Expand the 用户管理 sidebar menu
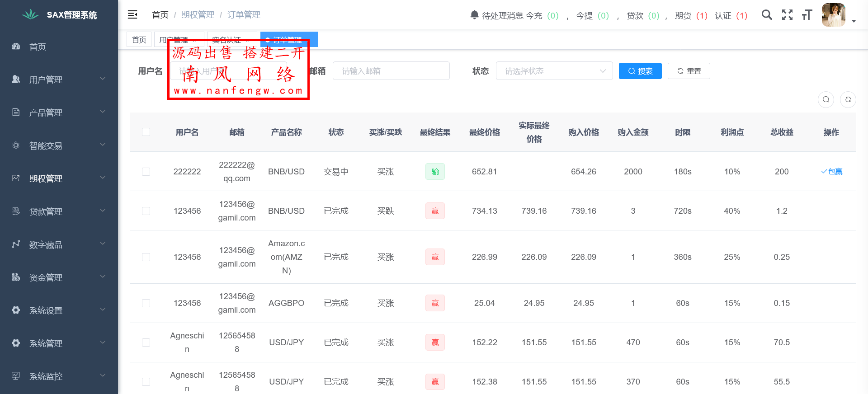 (59, 80)
